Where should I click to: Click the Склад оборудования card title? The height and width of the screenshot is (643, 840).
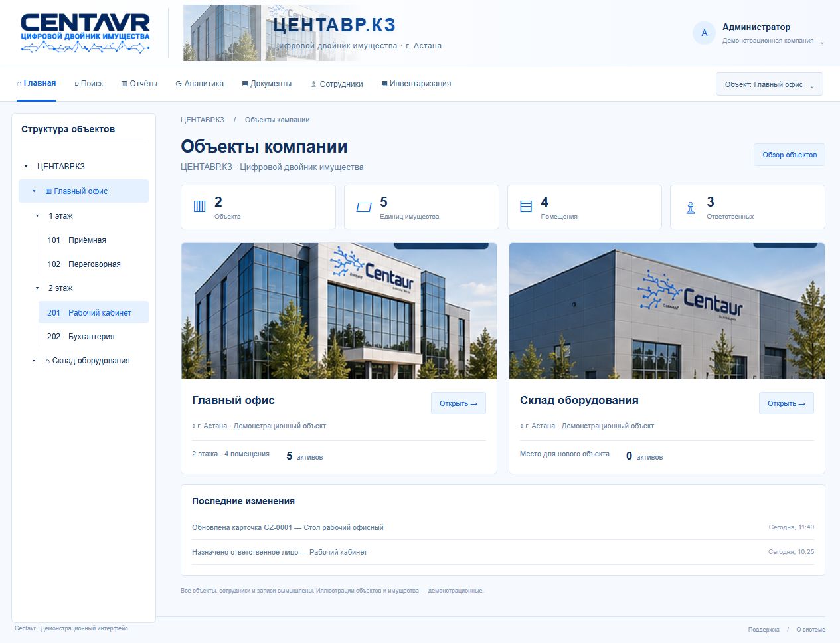(579, 400)
